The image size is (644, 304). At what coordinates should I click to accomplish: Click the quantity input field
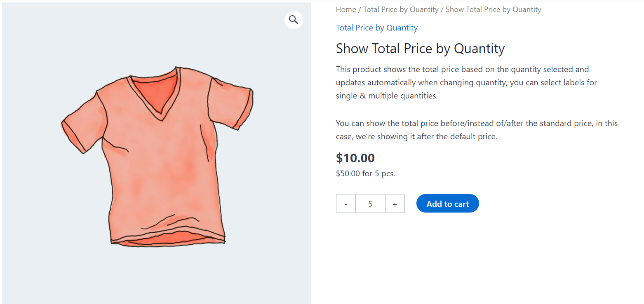click(x=370, y=203)
